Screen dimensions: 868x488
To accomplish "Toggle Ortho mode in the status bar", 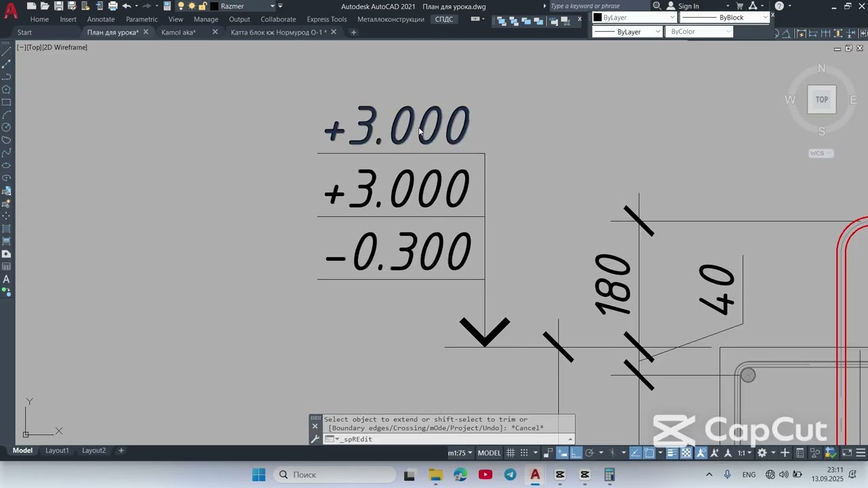I will 577,453.
